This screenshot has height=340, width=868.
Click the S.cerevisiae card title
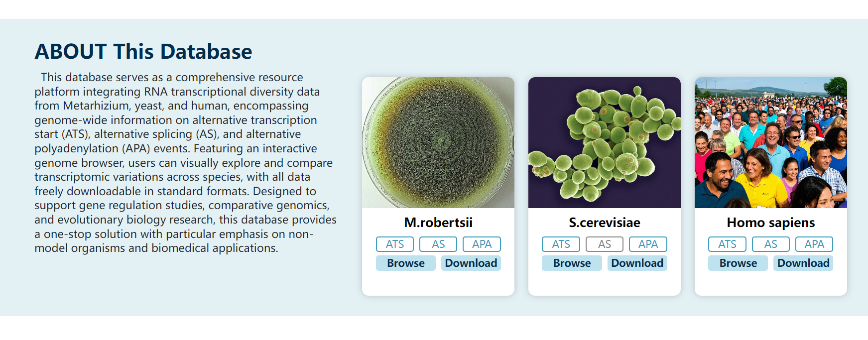605,223
